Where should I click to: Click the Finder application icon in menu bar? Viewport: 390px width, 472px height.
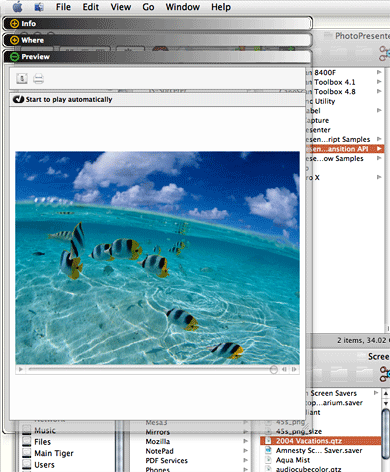click(x=39, y=7)
